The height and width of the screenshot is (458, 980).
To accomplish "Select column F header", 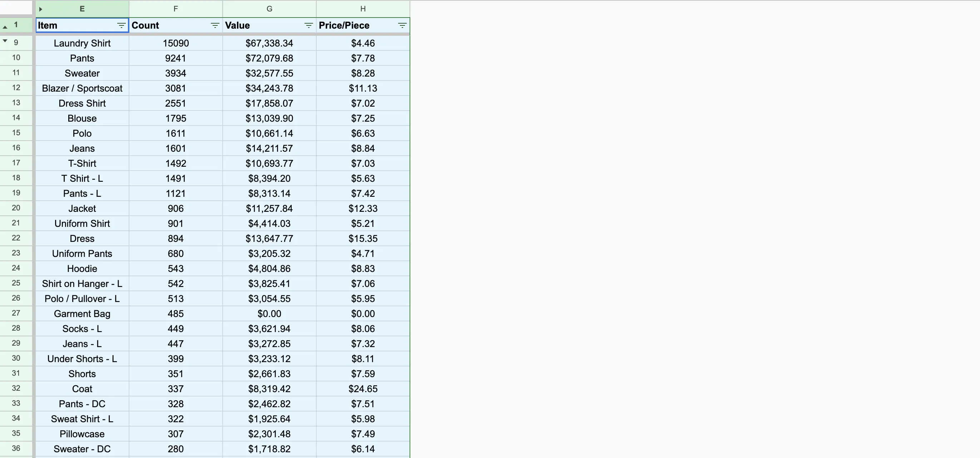I will (175, 9).
